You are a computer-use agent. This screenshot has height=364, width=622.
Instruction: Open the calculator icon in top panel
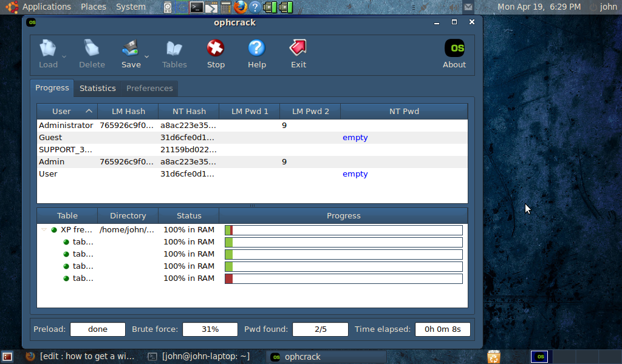pos(226,7)
